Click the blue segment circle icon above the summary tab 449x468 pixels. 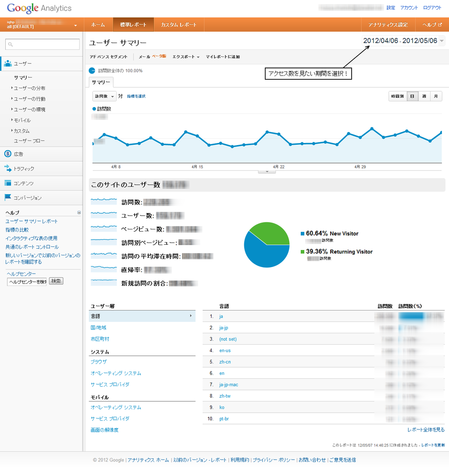[x=92, y=71]
